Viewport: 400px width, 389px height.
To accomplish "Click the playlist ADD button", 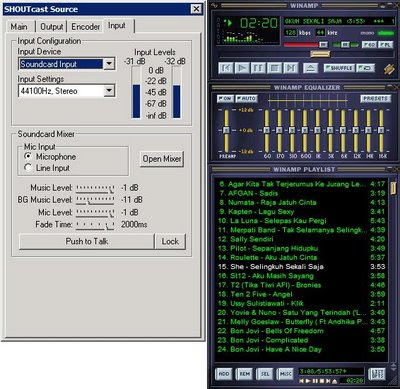I will [223, 374].
